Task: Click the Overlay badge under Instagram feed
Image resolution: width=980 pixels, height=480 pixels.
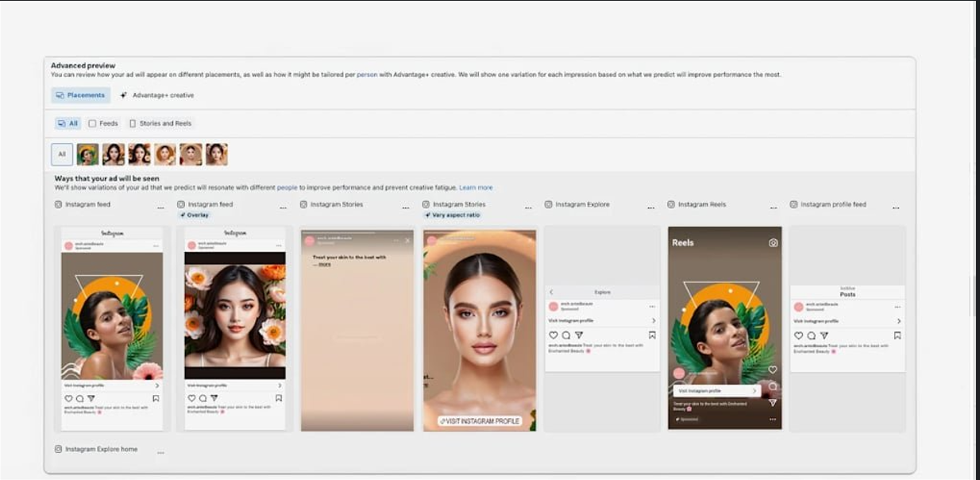Action: pyautogui.click(x=195, y=215)
